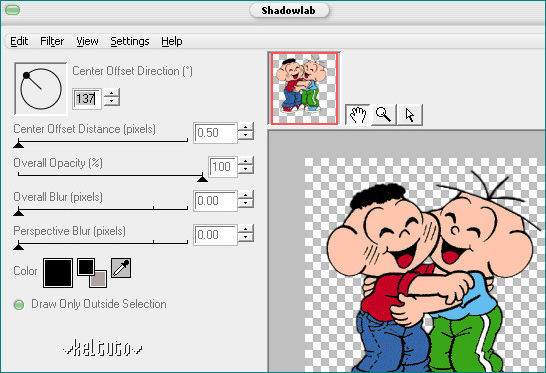Click the Overall Opacity slider handle
Viewport: 546px width, 373px height.
pos(202,178)
